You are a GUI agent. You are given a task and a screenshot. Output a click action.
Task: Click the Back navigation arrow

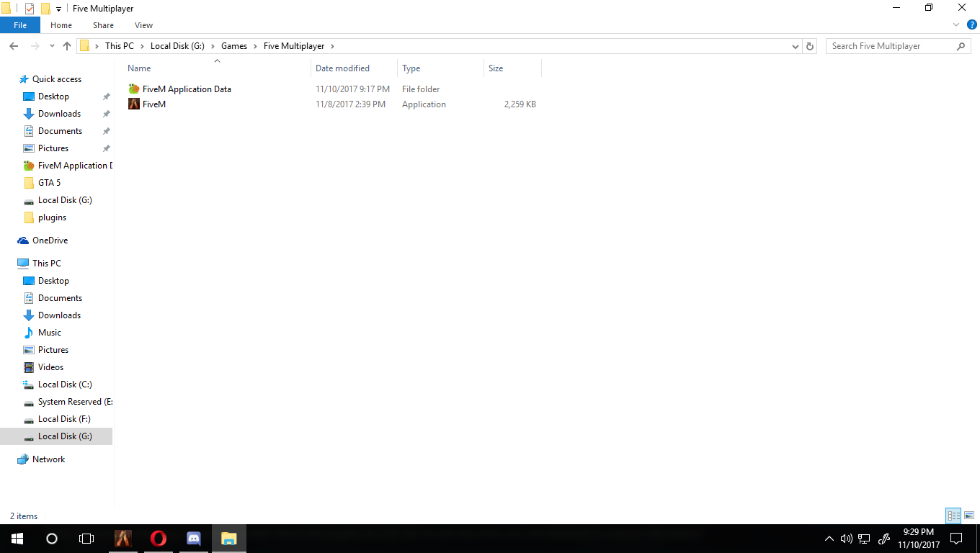click(x=14, y=46)
